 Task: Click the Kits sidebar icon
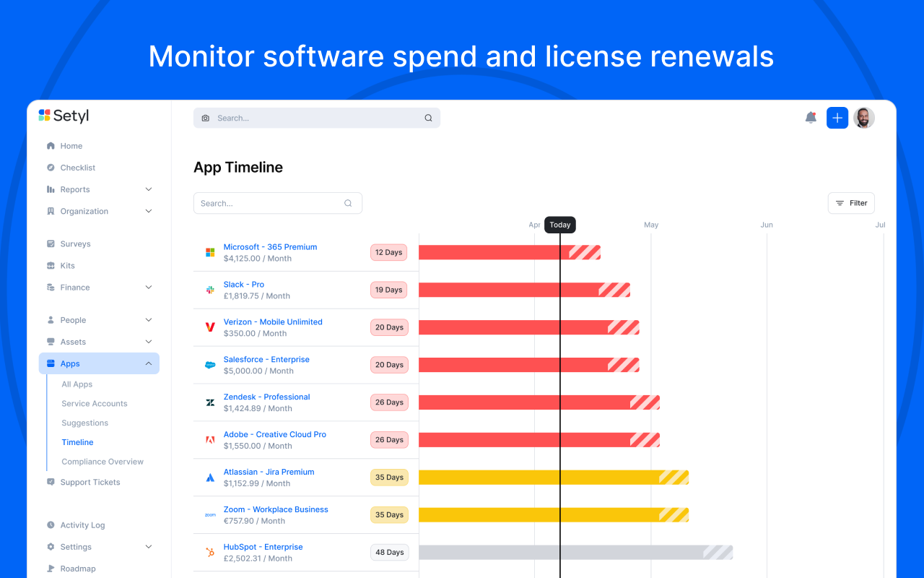pos(51,265)
